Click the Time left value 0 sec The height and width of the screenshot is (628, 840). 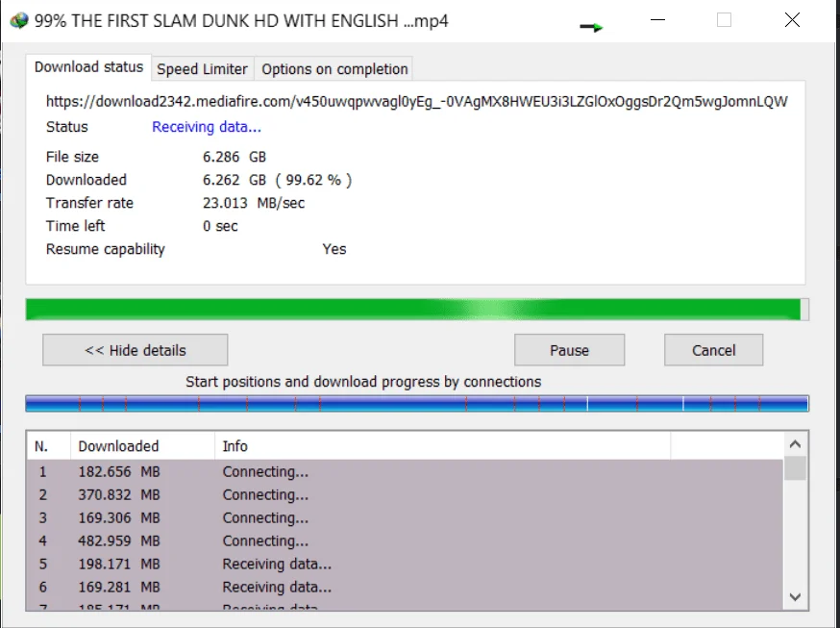(x=220, y=226)
